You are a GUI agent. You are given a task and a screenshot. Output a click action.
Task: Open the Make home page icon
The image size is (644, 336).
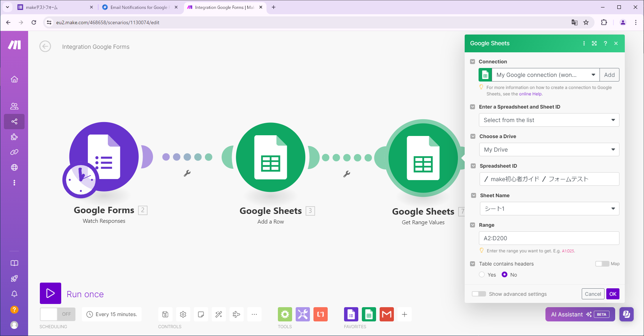point(14,79)
